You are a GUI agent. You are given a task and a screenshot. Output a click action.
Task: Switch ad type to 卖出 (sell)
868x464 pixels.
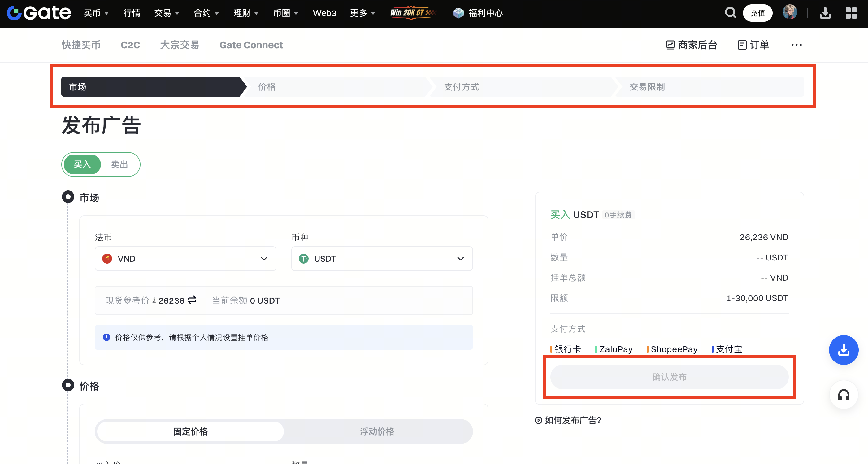pos(119,164)
